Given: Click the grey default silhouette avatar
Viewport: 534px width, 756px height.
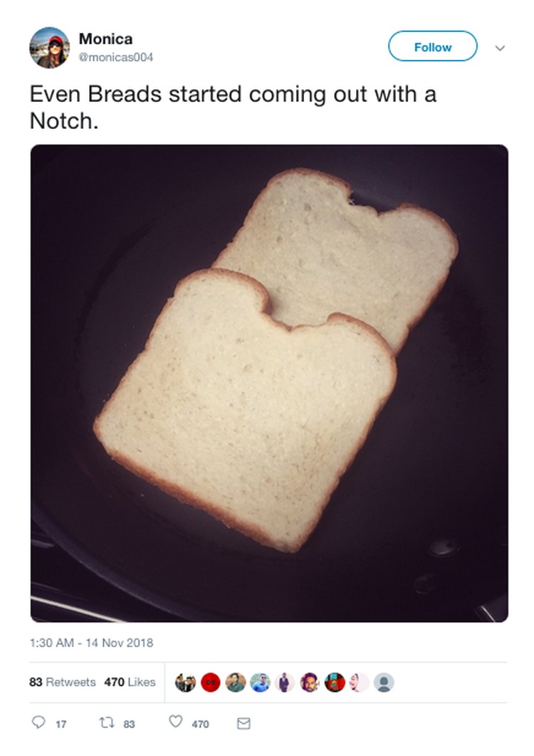Looking at the screenshot, I should 384,682.
